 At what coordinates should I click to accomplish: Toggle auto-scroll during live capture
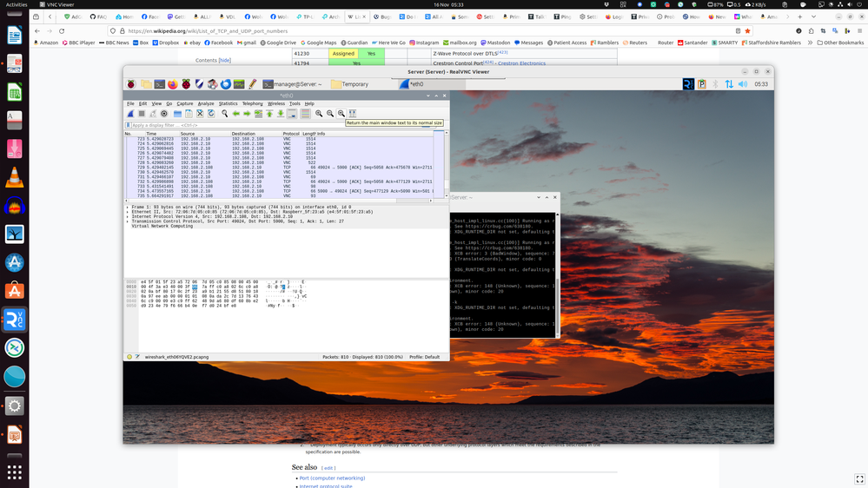(x=292, y=114)
